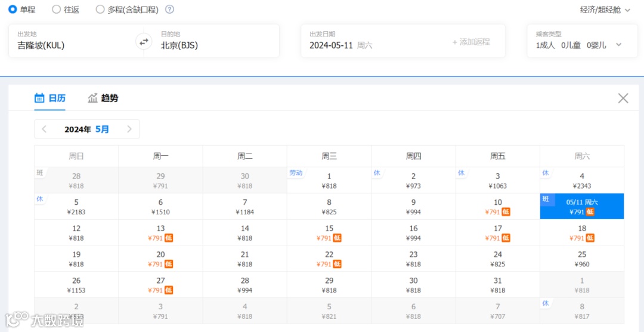Screen dimensions: 644x332
Task: Select May 27 low price ¥791
Action: [x=160, y=285]
